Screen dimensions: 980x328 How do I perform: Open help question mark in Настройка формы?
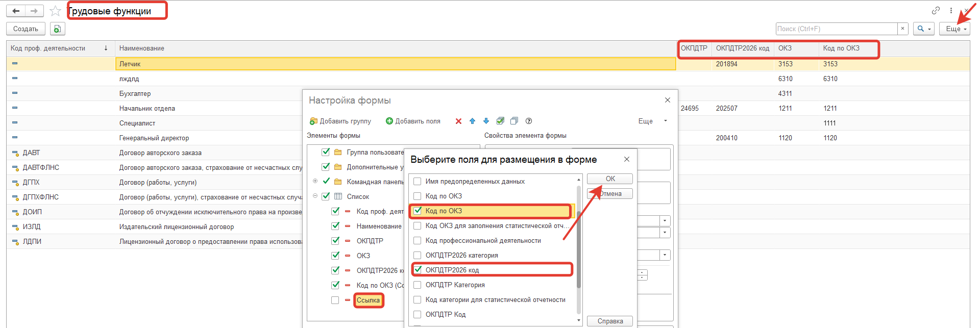[529, 121]
